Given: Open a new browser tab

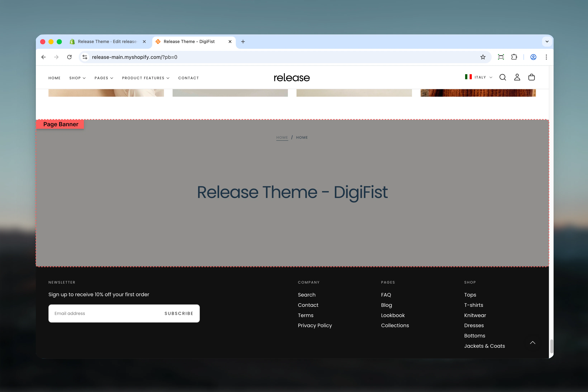Looking at the screenshot, I should [243, 41].
